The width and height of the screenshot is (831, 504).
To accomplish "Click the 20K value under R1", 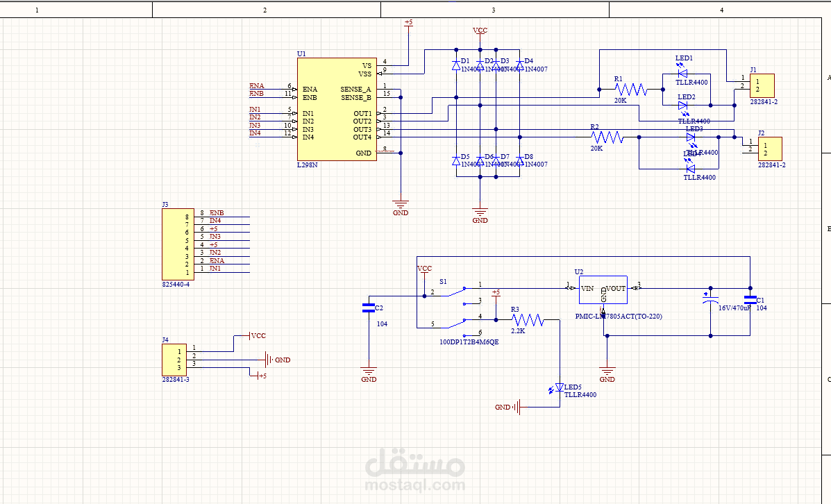I will 621,101.
